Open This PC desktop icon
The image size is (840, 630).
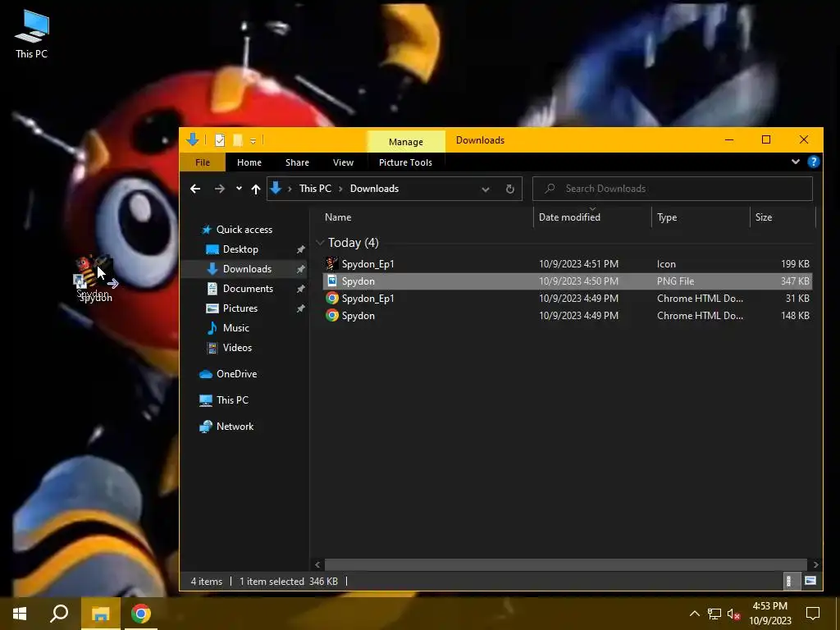coord(32,33)
